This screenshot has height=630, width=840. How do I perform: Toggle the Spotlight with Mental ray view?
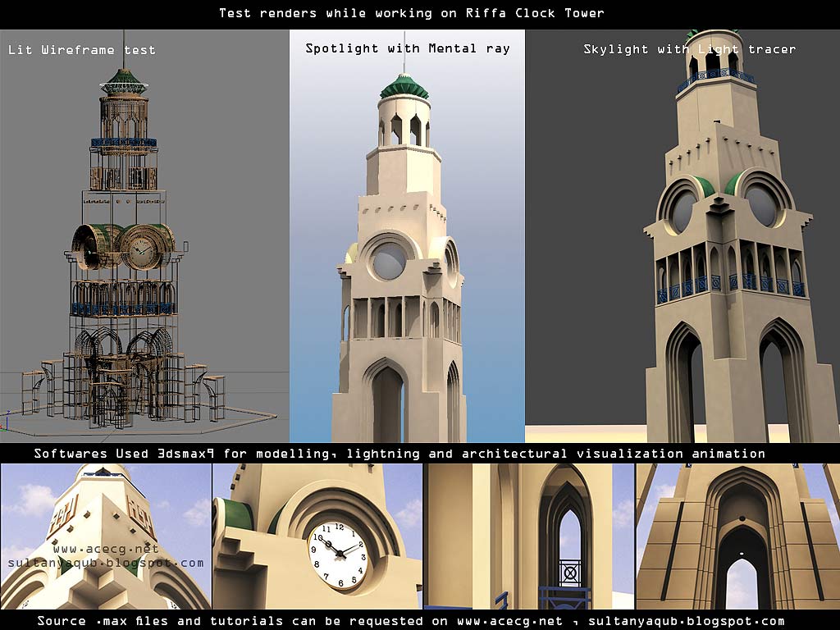point(408,48)
